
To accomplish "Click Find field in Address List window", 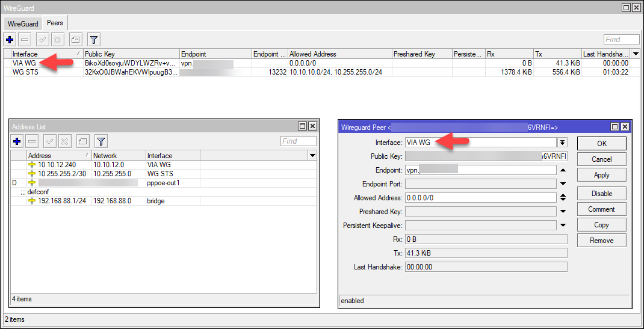I will tap(299, 141).
